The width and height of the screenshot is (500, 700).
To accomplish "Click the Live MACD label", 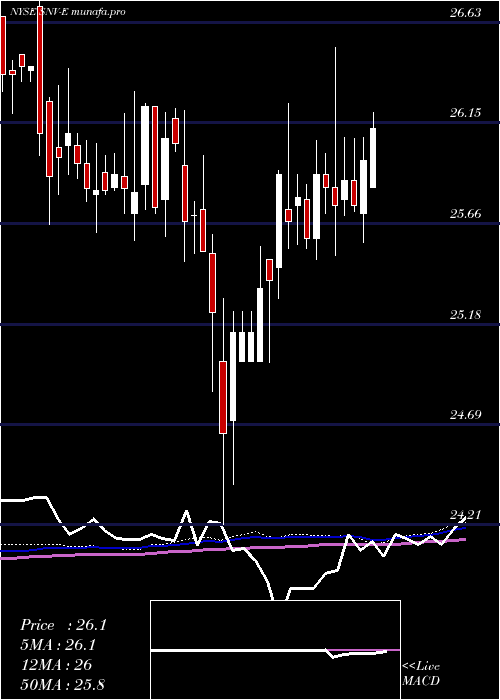I will tap(421, 674).
